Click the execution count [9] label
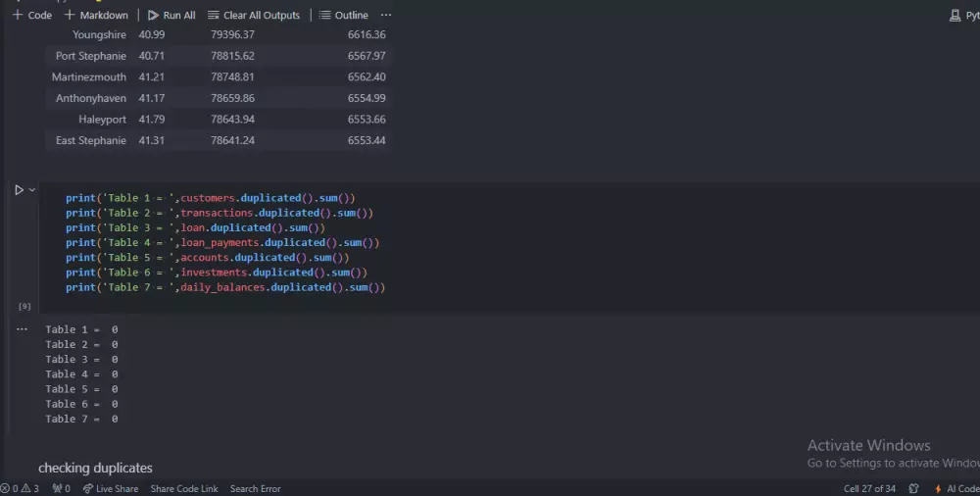The width and height of the screenshot is (980, 496). [x=24, y=306]
